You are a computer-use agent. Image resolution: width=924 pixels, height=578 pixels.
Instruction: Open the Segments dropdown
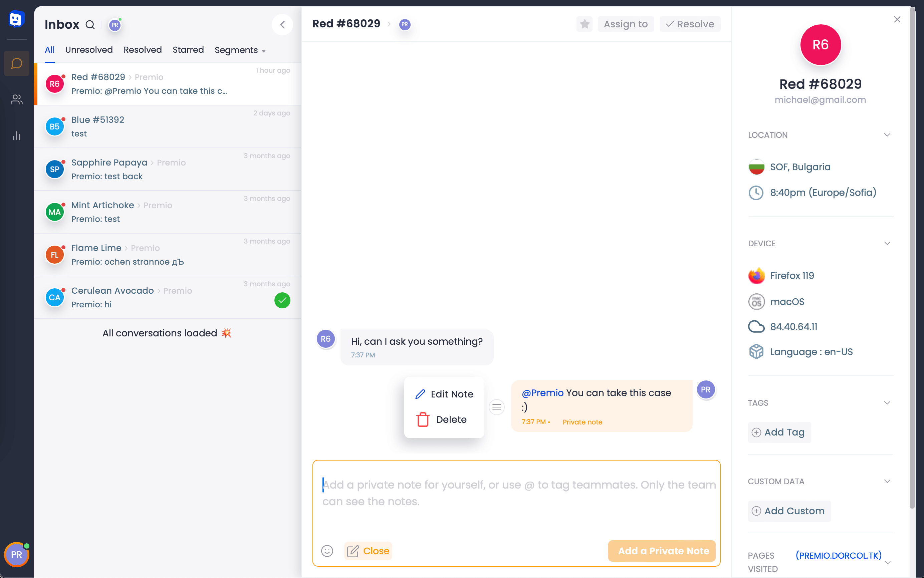click(x=240, y=50)
